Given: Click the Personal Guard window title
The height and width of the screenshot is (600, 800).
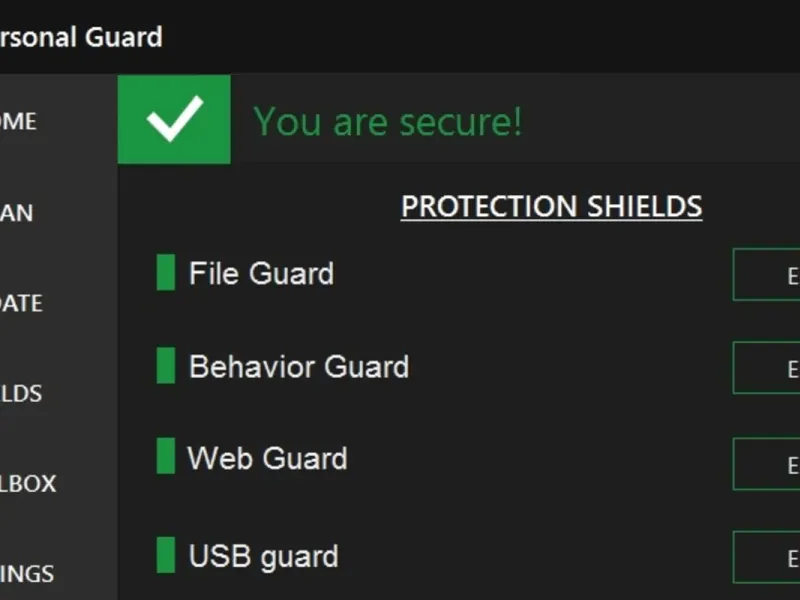Looking at the screenshot, I should (80, 38).
